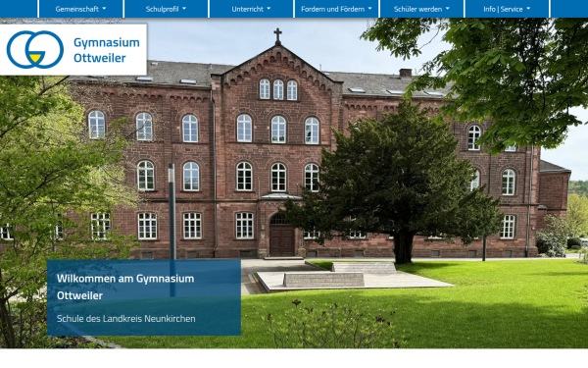Expand the dropdown arrow beside Info | Service
This screenshot has width=588, height=368.
pyautogui.click(x=528, y=9)
